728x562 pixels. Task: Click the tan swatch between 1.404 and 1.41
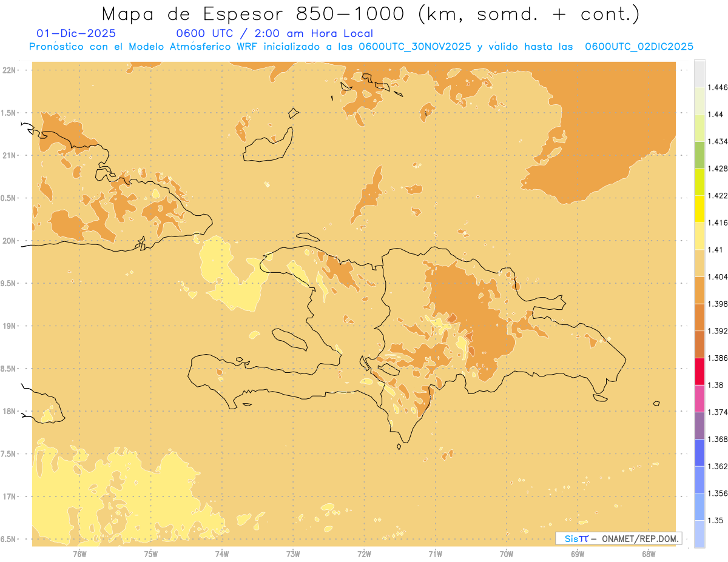[x=699, y=263]
